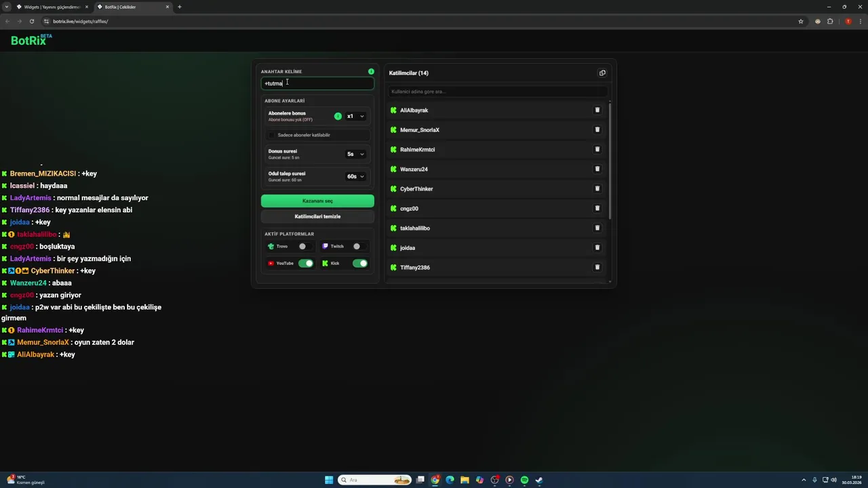Open Spotify from the taskbar
The width and height of the screenshot is (868, 488).
[524, 480]
